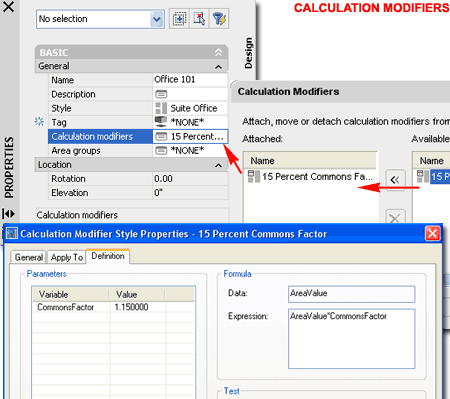Click the snowflake icon beside Tag
Image resolution: width=450 pixels, height=399 pixels.
[x=39, y=121]
